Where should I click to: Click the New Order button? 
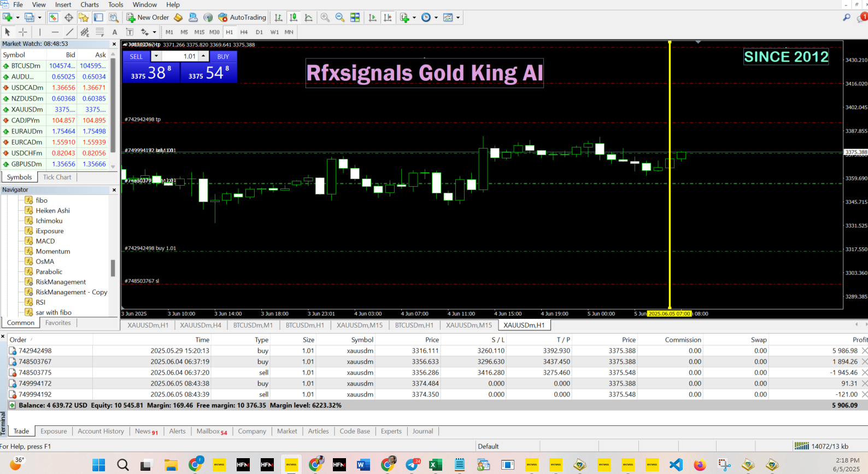point(148,17)
